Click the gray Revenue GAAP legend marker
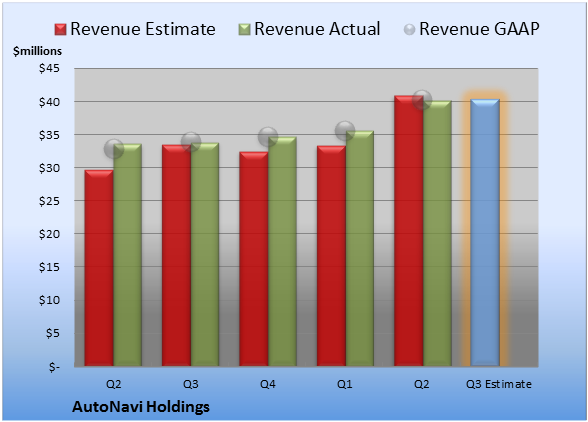 click(x=410, y=30)
